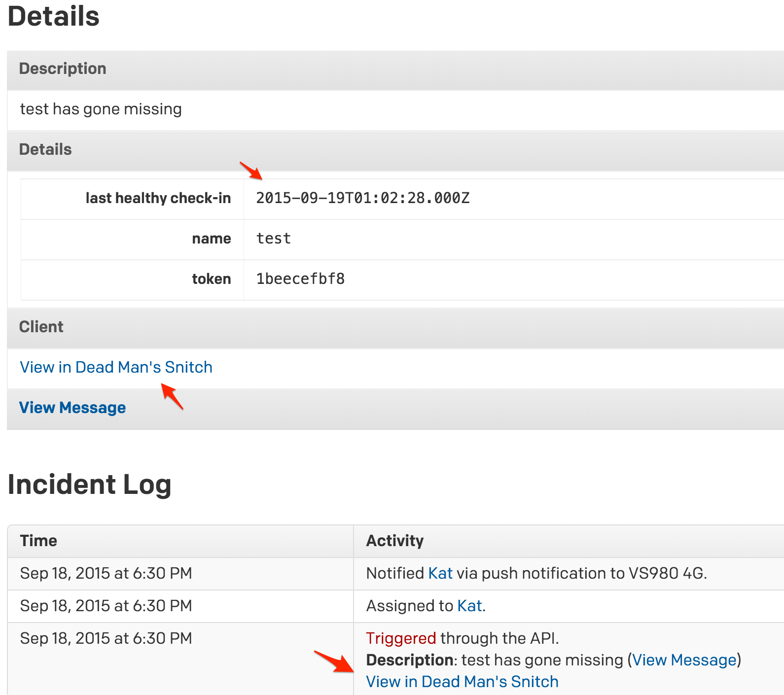Image resolution: width=784 pixels, height=695 pixels.
Task: Click the Description section header
Action: click(63, 69)
